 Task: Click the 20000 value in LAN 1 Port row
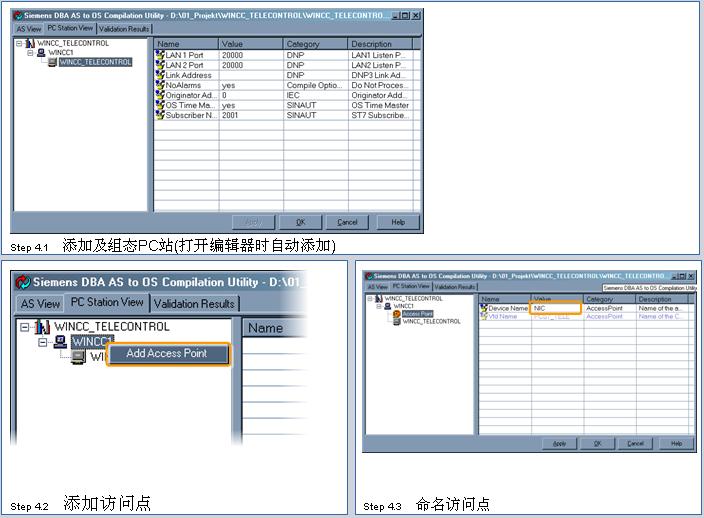click(x=232, y=55)
